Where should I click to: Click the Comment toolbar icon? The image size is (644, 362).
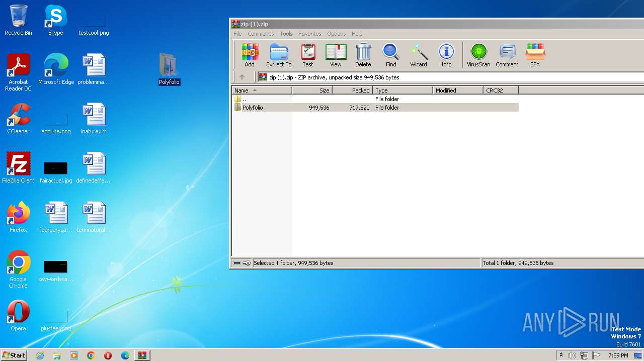[507, 55]
